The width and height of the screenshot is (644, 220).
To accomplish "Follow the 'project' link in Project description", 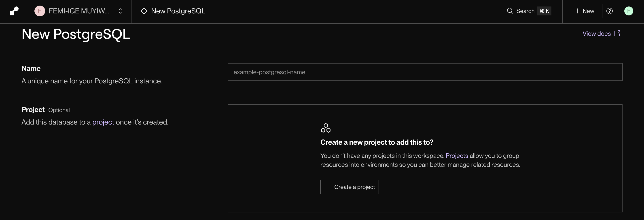I will [103, 122].
